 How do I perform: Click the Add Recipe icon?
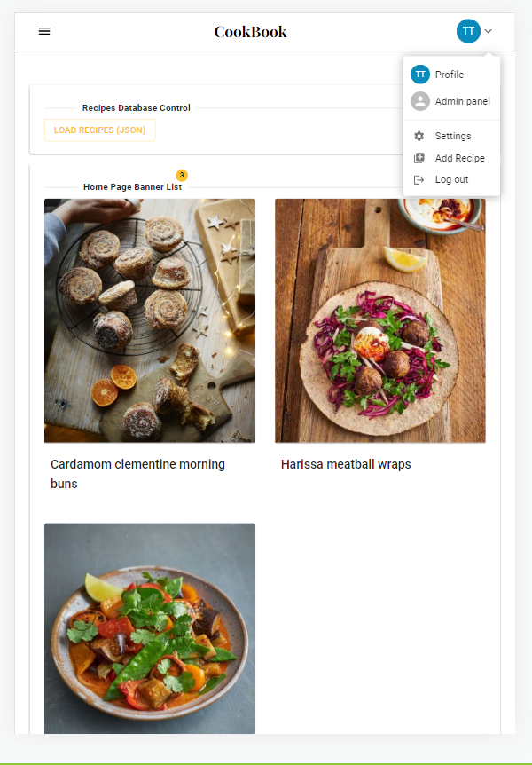[419, 158]
